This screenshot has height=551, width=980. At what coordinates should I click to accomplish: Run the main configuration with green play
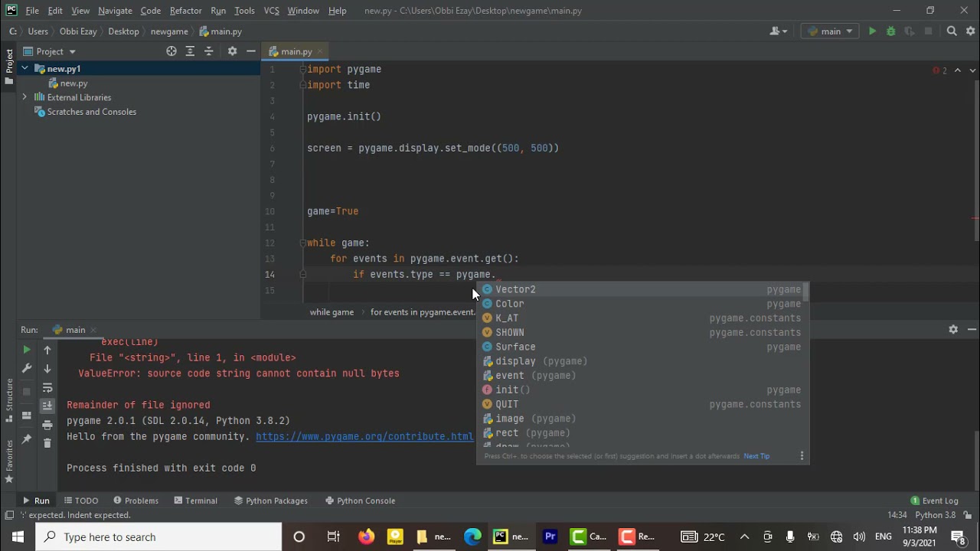click(x=872, y=31)
